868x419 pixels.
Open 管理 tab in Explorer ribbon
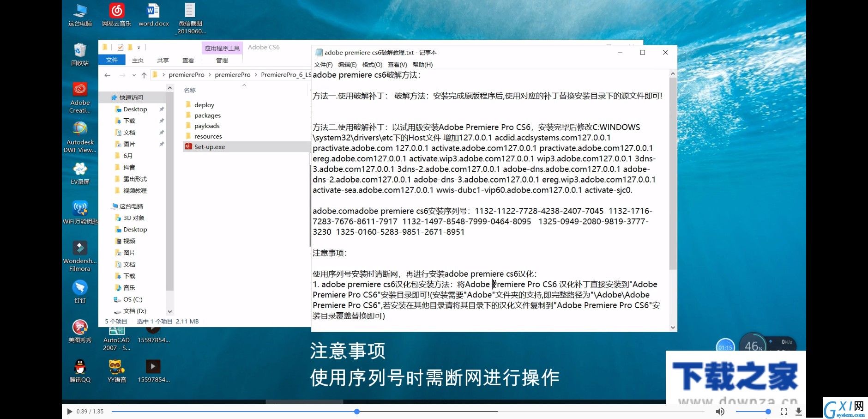click(222, 61)
